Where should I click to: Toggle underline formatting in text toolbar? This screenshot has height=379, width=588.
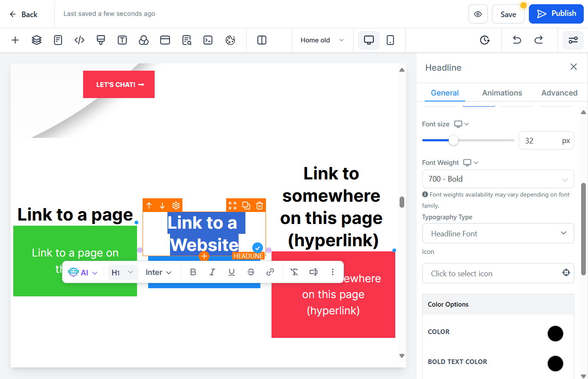click(x=232, y=272)
